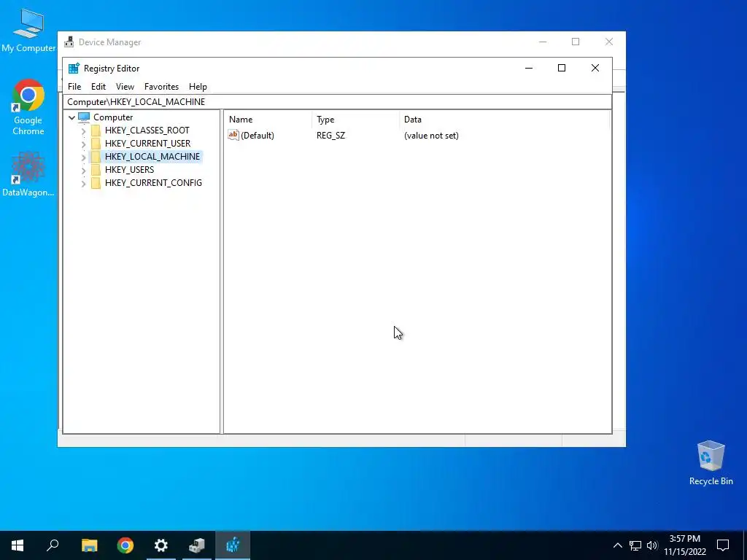Click the registry address bar path
Image resolution: width=747 pixels, height=560 pixels.
click(337, 102)
